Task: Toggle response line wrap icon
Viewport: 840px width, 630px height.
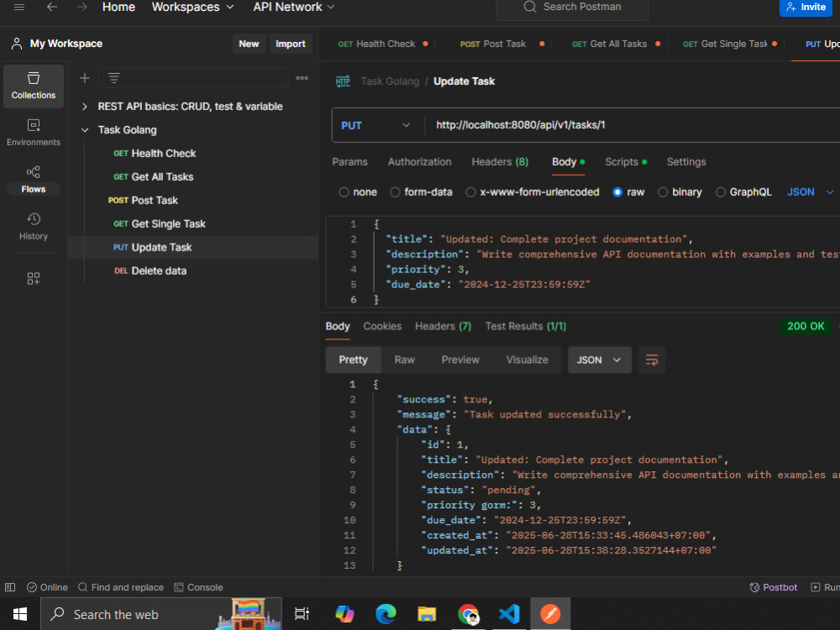Action: [652, 360]
